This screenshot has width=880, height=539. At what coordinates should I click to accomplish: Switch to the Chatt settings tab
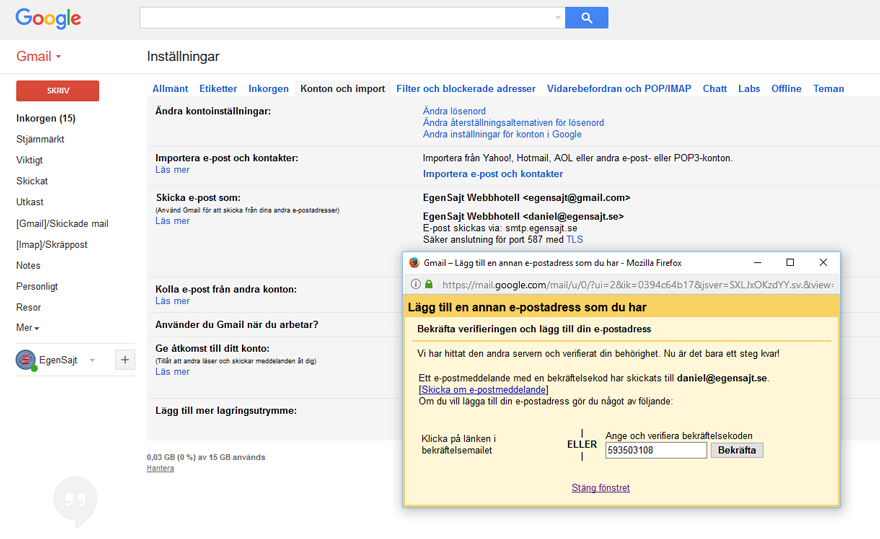tap(714, 89)
